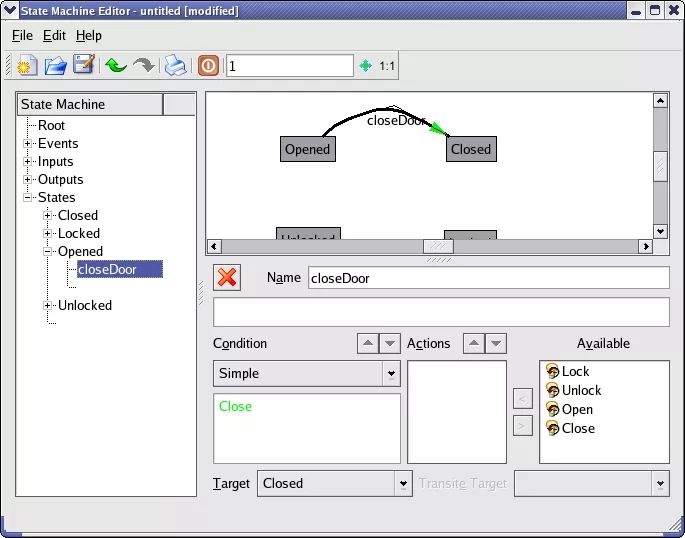Move condition up with the arrow button

[x=368, y=343]
